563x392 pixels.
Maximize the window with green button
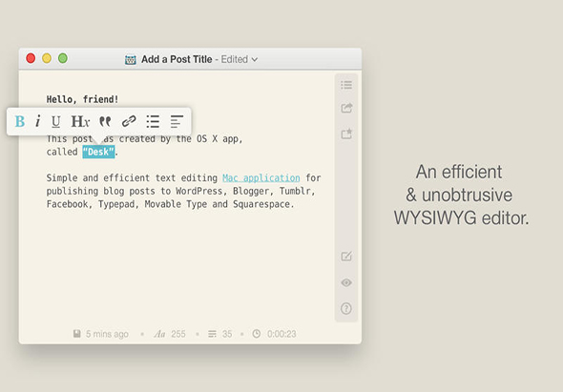(x=63, y=58)
